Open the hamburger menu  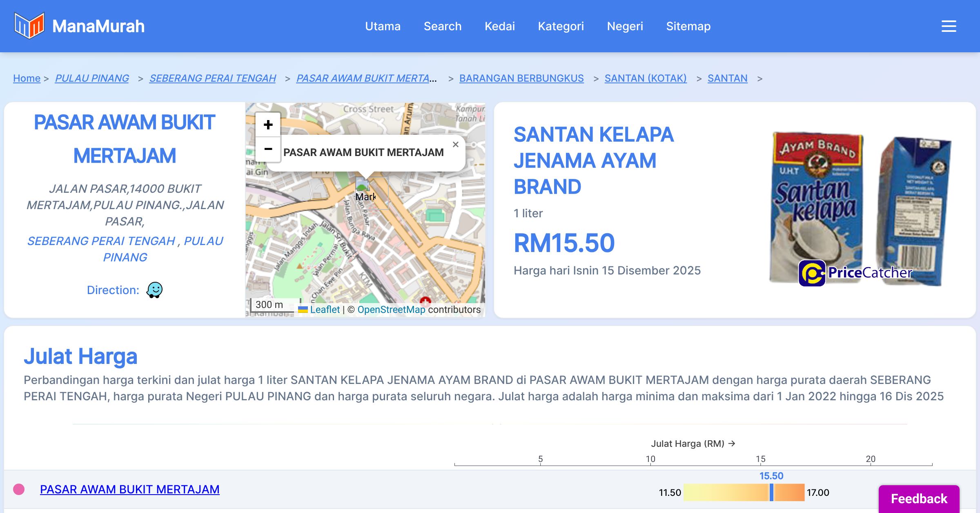tap(949, 26)
